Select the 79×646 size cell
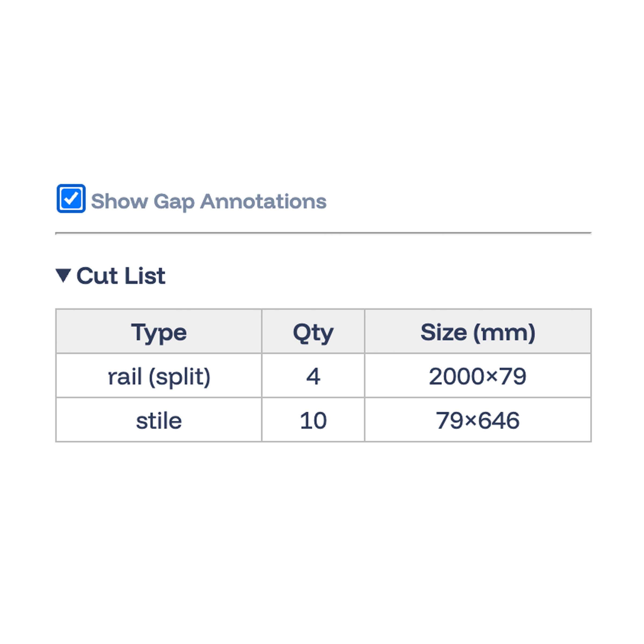Image resolution: width=644 pixels, height=644 pixels. coord(478,420)
